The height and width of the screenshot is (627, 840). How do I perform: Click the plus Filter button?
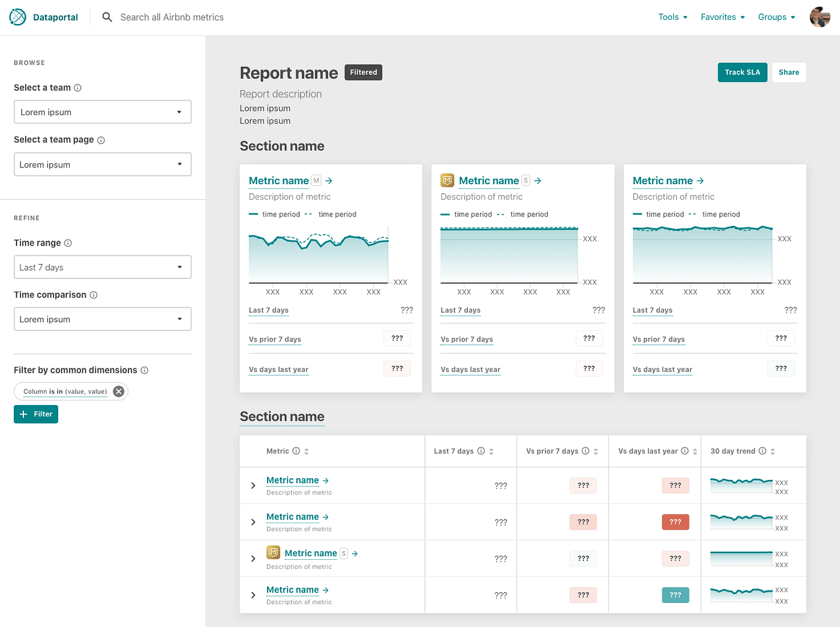pyautogui.click(x=36, y=414)
